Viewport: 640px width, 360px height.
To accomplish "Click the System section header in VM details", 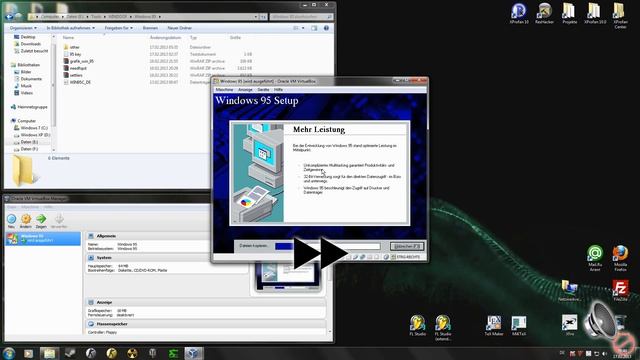I will point(104,258).
